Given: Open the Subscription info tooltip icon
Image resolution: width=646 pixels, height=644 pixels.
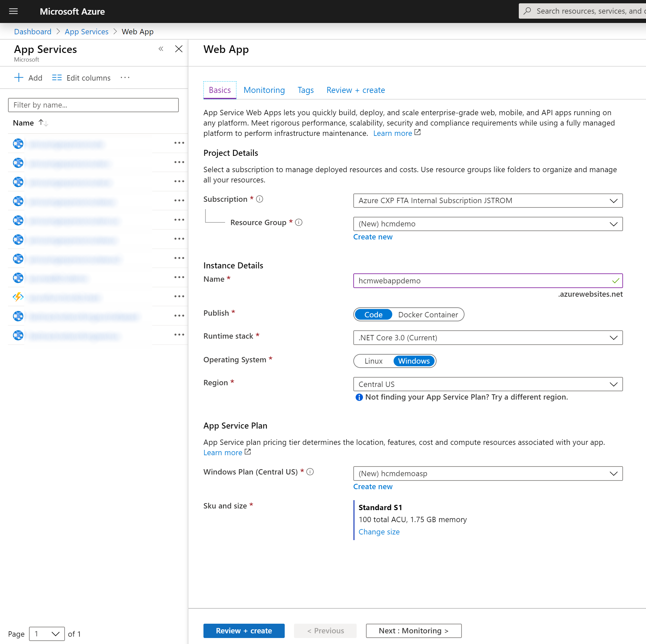Looking at the screenshot, I should pos(259,198).
